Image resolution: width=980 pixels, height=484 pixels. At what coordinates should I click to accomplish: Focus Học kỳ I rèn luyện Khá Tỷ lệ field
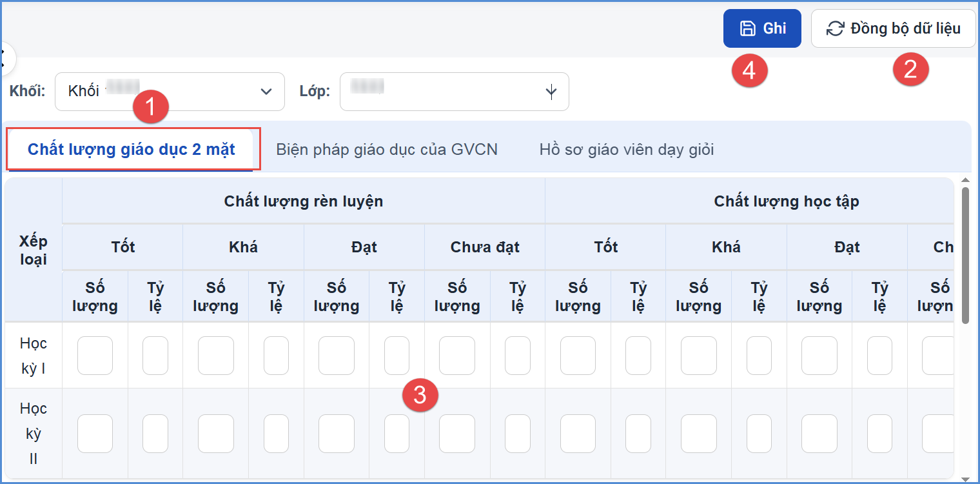pos(276,356)
